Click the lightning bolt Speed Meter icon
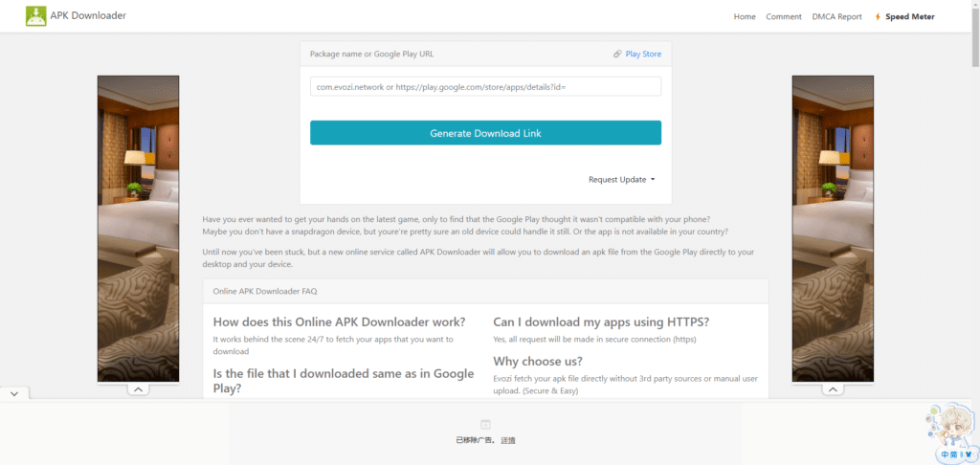Viewport: 980px width, 465px height. [x=878, y=17]
